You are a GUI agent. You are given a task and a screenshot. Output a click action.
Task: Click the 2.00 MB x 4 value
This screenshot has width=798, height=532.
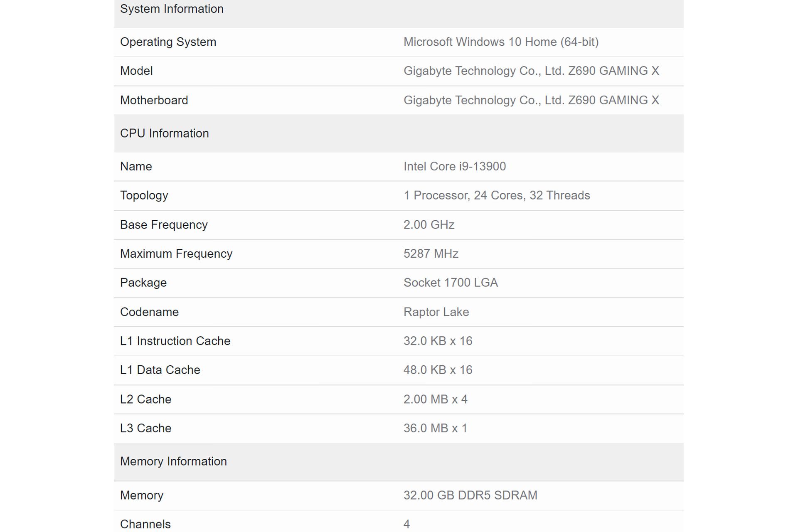pyautogui.click(x=435, y=399)
